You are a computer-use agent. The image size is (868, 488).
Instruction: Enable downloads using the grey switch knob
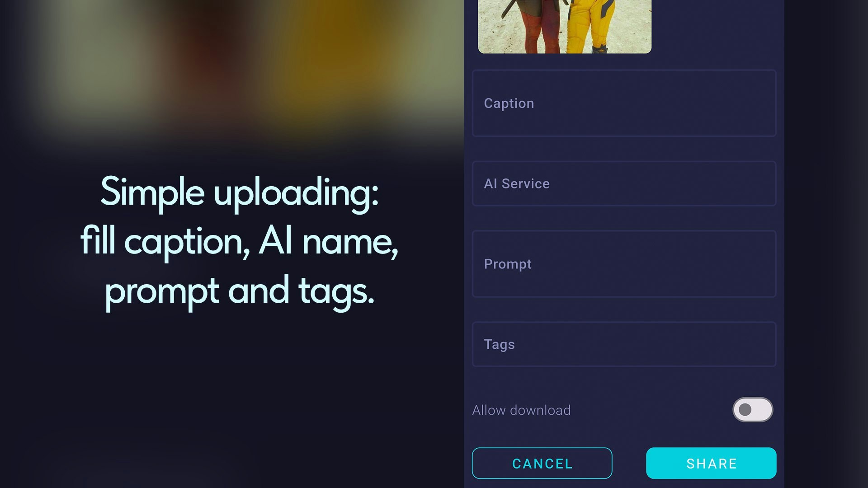(745, 410)
